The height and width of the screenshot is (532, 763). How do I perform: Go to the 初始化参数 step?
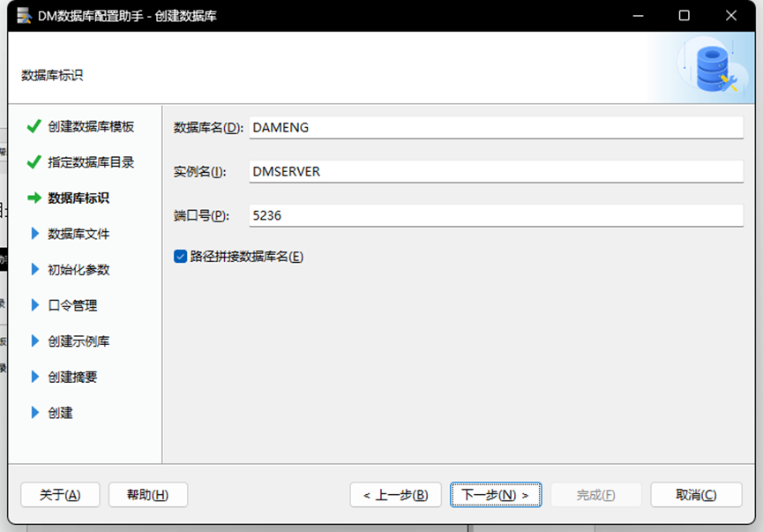[x=79, y=270]
